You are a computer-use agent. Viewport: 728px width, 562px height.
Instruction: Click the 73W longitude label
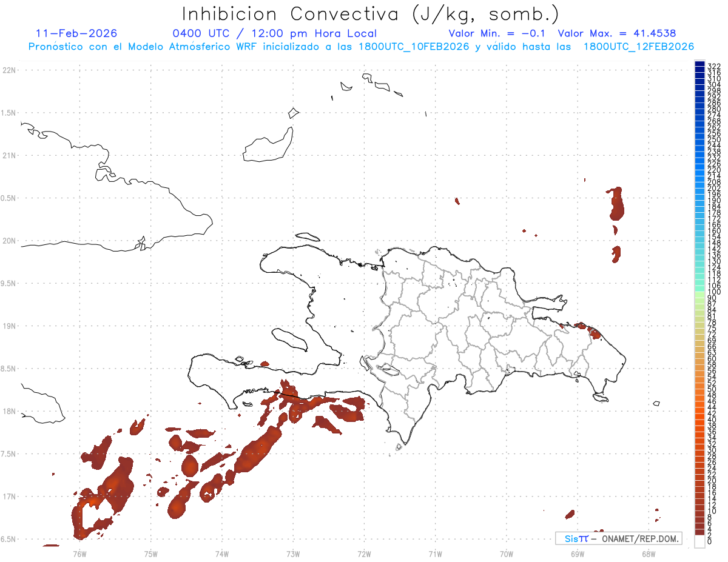(293, 554)
